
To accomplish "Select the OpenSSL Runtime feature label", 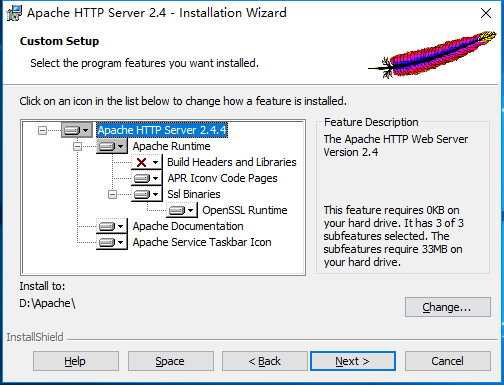I will (x=245, y=210).
